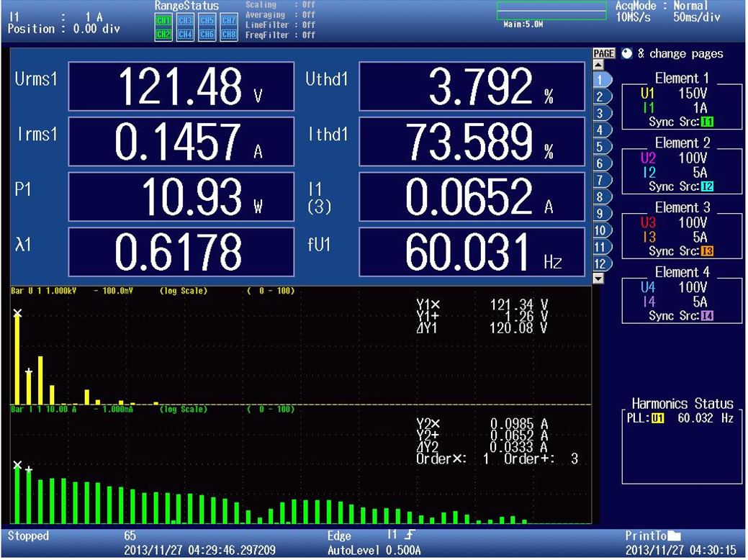Click the rising edge trigger slope icon
Screen dimensions: 748x560
click(409, 536)
